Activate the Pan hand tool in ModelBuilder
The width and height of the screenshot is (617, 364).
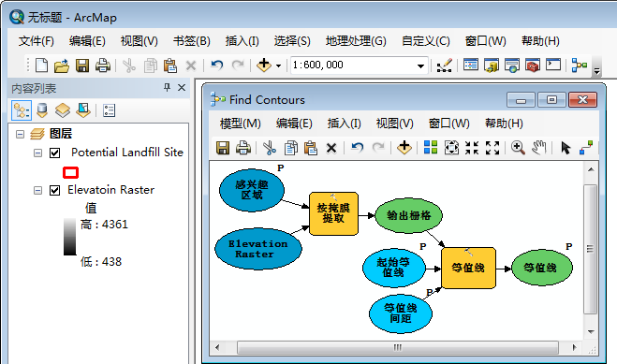(539, 148)
